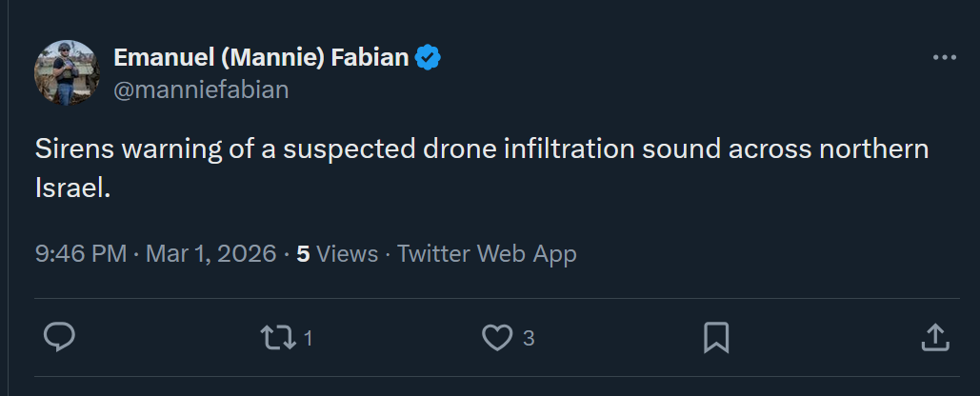Bookmark this tweet
The height and width of the screenshot is (396, 980).
pos(716,337)
